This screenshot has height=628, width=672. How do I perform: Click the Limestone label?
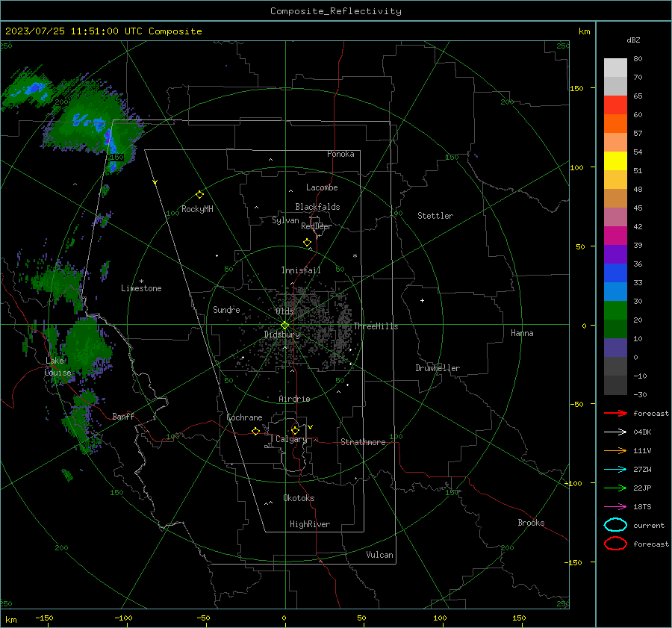pyautogui.click(x=141, y=288)
